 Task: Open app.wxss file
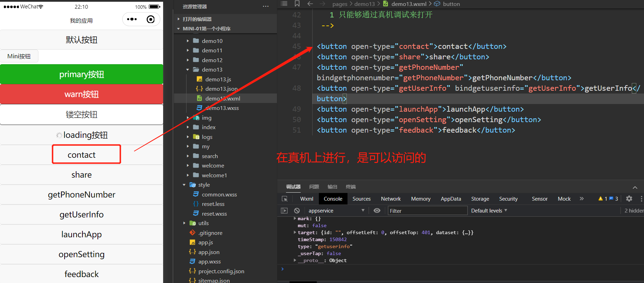(x=210, y=261)
